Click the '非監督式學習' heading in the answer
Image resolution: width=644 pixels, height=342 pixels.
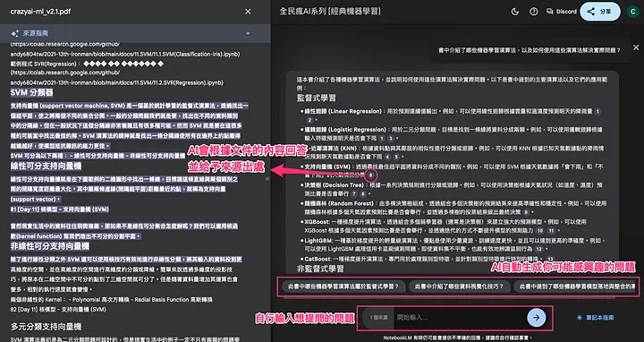pos(320,269)
